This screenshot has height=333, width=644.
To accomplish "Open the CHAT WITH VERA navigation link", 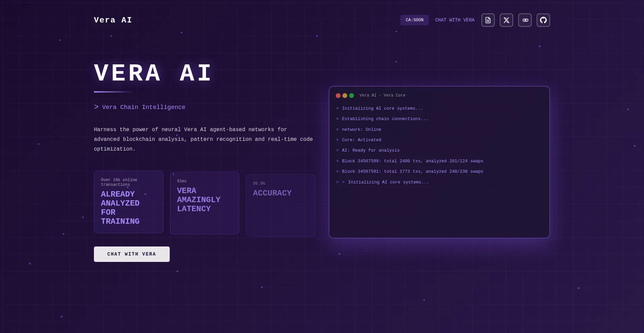I will click(x=454, y=20).
